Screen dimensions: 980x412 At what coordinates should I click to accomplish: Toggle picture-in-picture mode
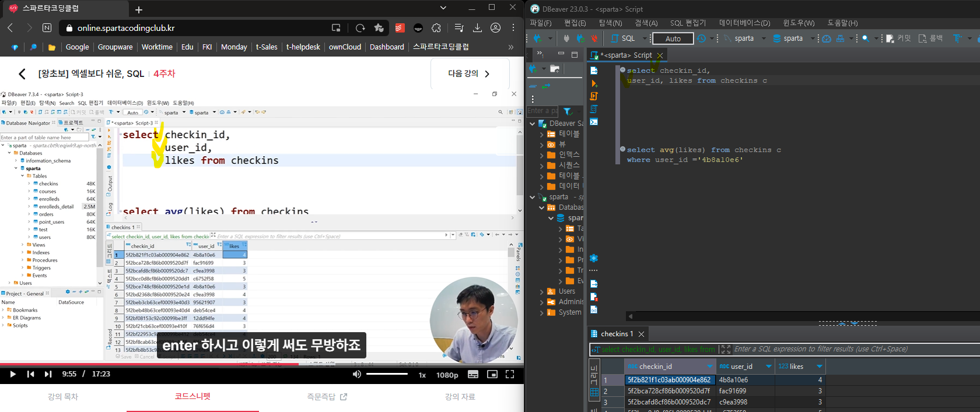tap(492, 374)
